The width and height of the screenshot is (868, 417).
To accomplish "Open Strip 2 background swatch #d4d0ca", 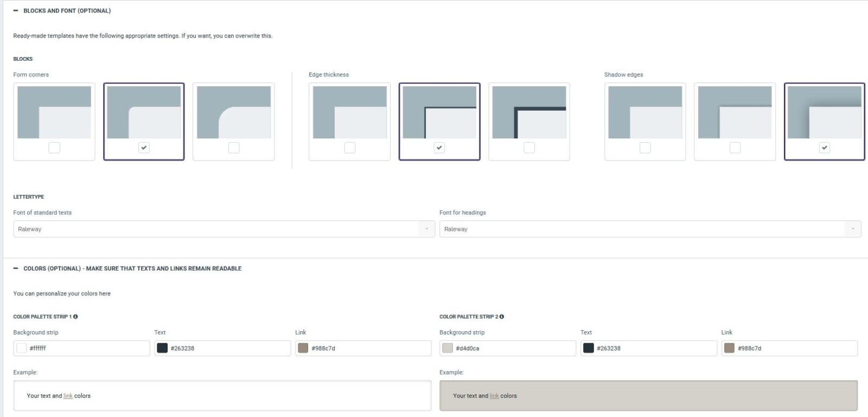I will pos(448,348).
